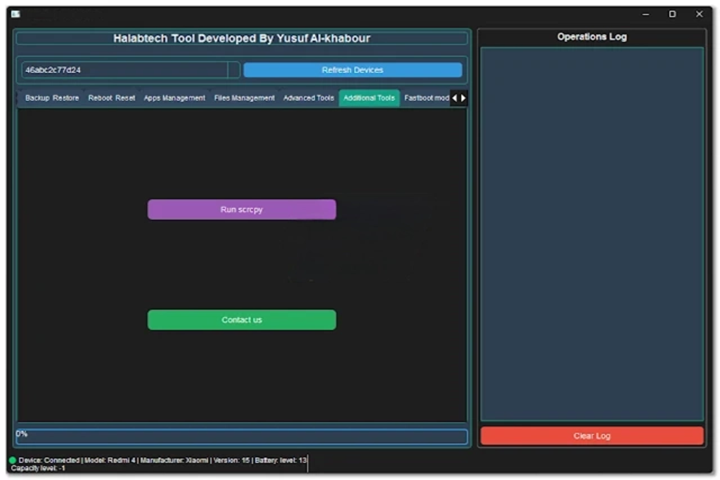Launch the Run scrcpy button

[x=241, y=210]
